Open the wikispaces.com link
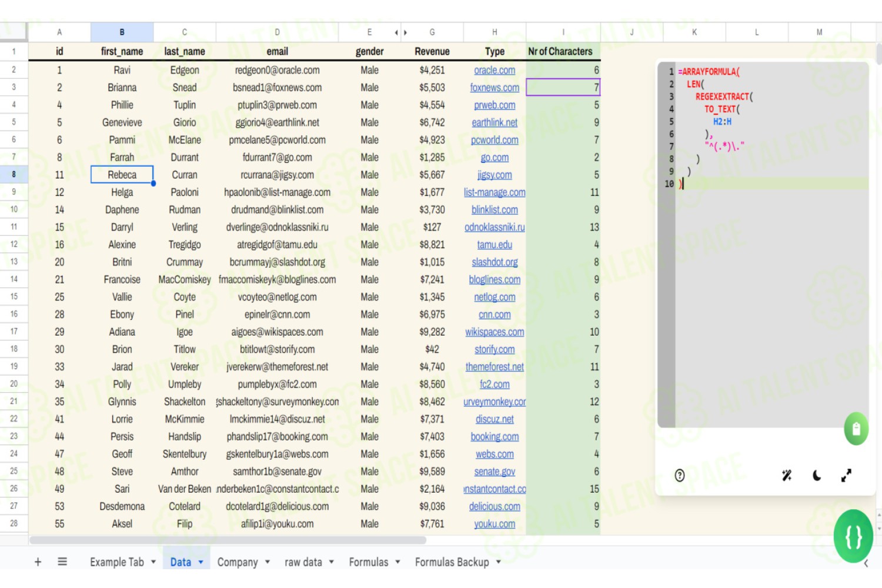882x588 pixels. point(495,332)
